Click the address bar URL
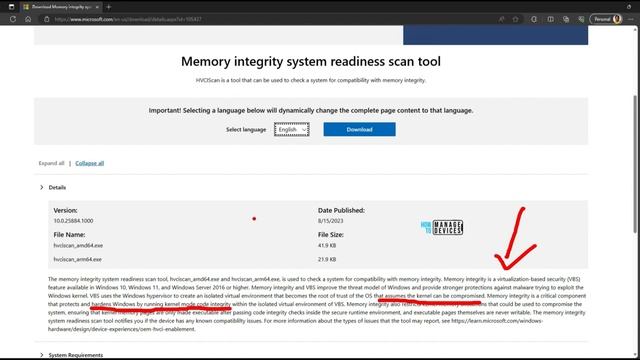This screenshot has width=640, height=360. pos(128,19)
